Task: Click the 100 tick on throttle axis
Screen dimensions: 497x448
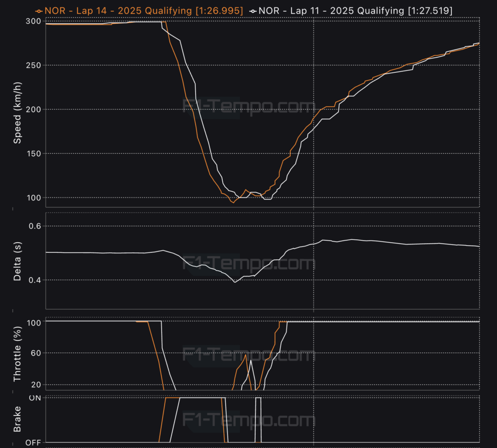Action: coord(33,323)
